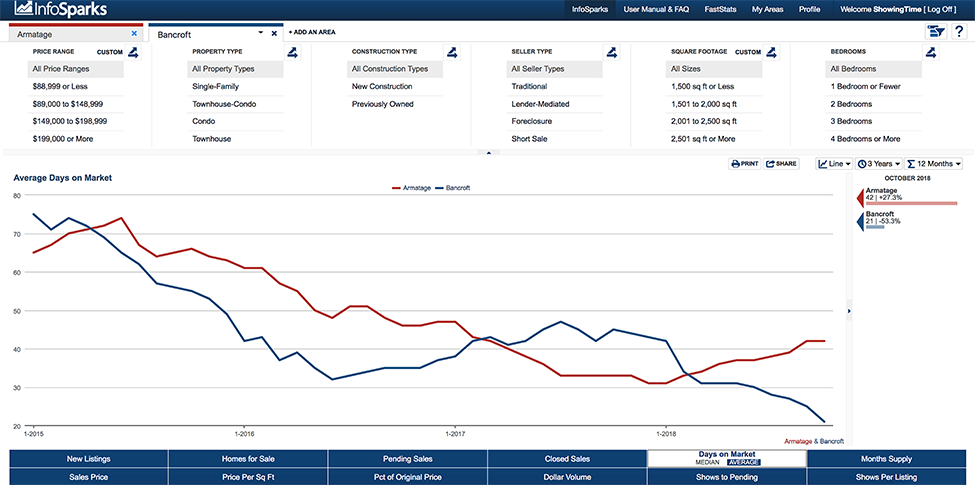Screen dimensions: 975x485
Task: Remove the Armatage area with its X
Action: (x=134, y=33)
